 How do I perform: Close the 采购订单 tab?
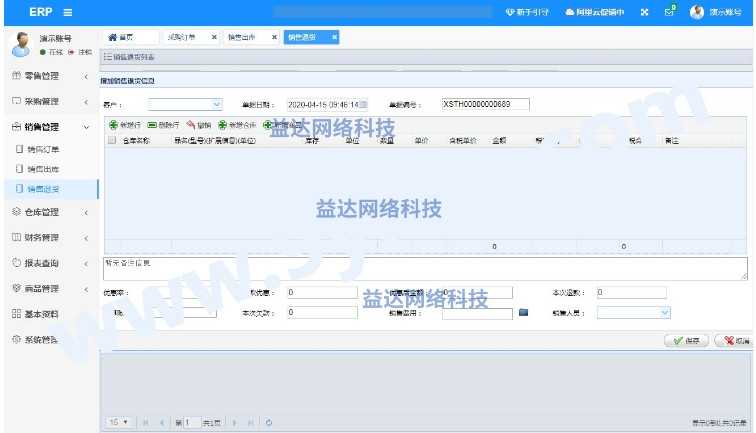(214, 37)
